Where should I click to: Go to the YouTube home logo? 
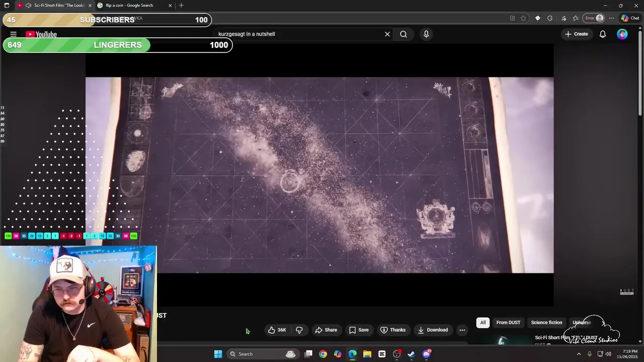click(41, 34)
